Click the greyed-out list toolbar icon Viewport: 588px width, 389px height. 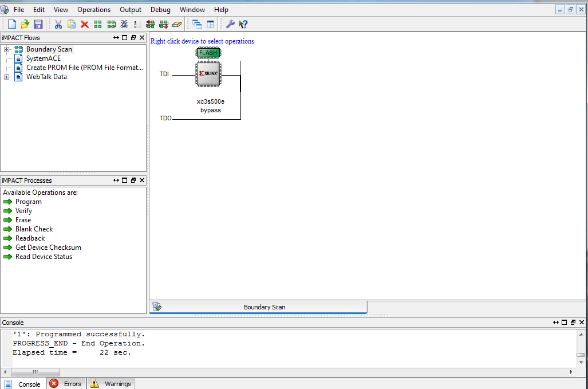coord(137,25)
